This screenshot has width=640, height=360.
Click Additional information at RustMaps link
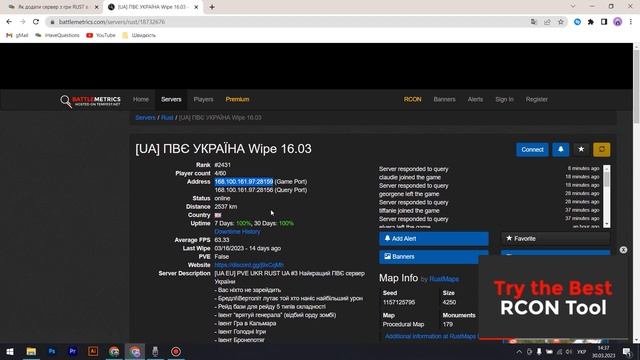pyautogui.click(x=431, y=336)
